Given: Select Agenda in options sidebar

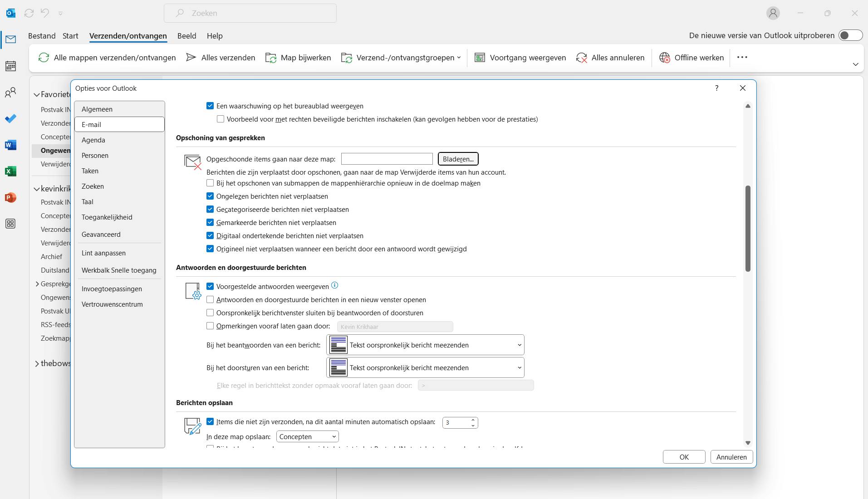Looking at the screenshot, I should pos(119,140).
